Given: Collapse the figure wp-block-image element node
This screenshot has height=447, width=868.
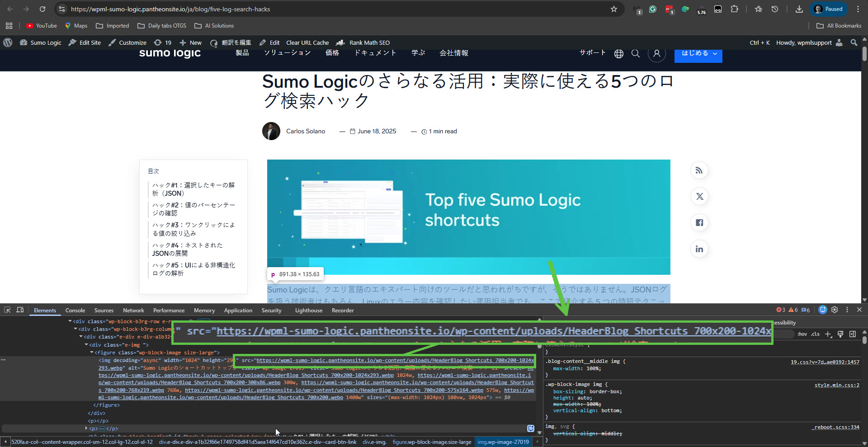Looking at the screenshot, I should tap(92, 353).
